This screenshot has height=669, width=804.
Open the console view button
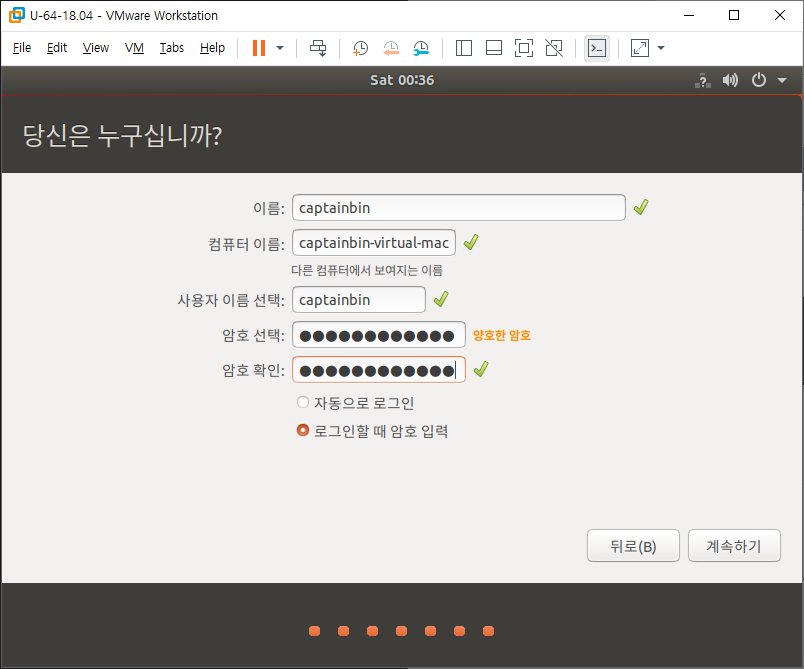[x=597, y=48]
